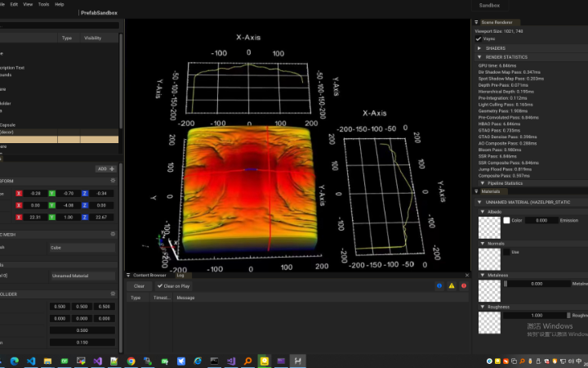Click Chinese input method indicator in tray

coord(579,361)
